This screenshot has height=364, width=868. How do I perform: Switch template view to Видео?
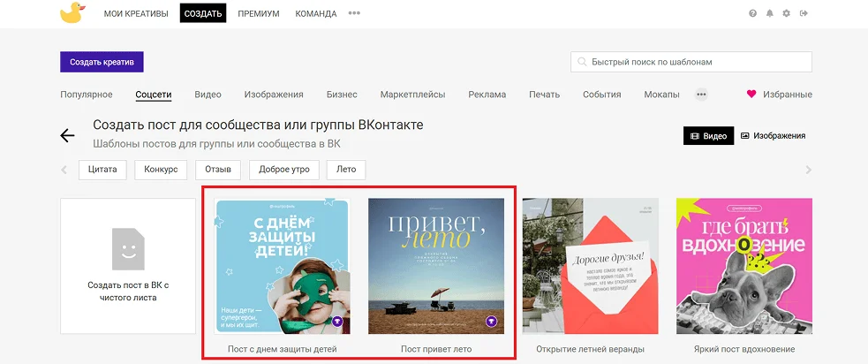(708, 136)
